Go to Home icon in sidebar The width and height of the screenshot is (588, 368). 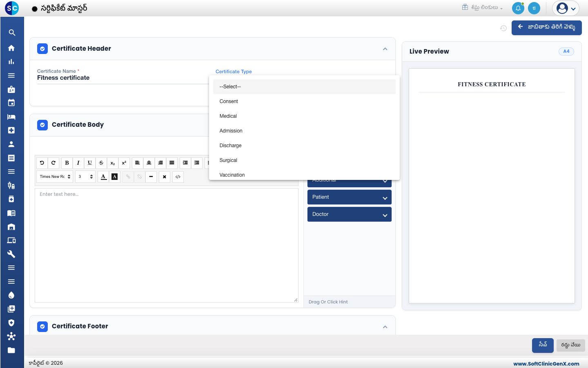tap(11, 48)
